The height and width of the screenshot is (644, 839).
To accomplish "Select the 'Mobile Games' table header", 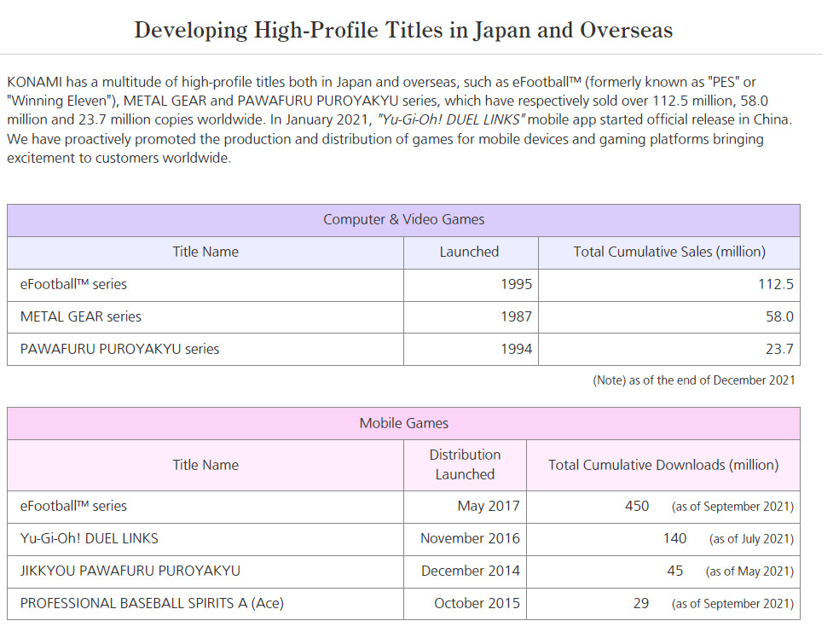I will pyautogui.click(x=403, y=423).
